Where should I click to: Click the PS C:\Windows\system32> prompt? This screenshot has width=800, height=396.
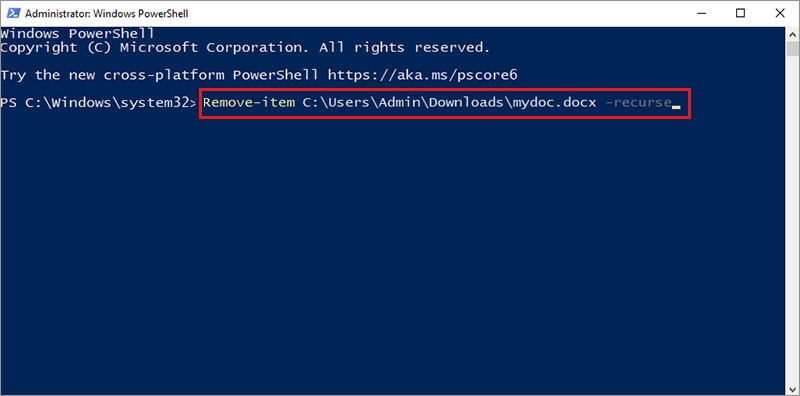tap(98, 103)
